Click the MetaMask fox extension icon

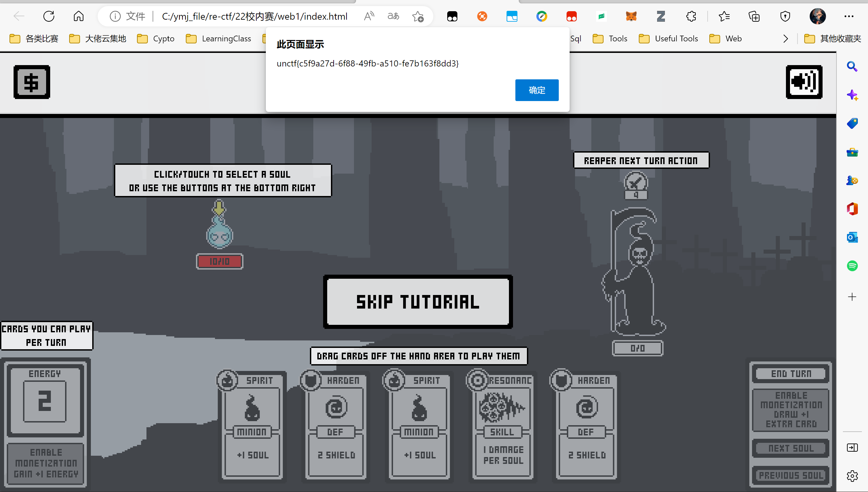click(x=631, y=16)
